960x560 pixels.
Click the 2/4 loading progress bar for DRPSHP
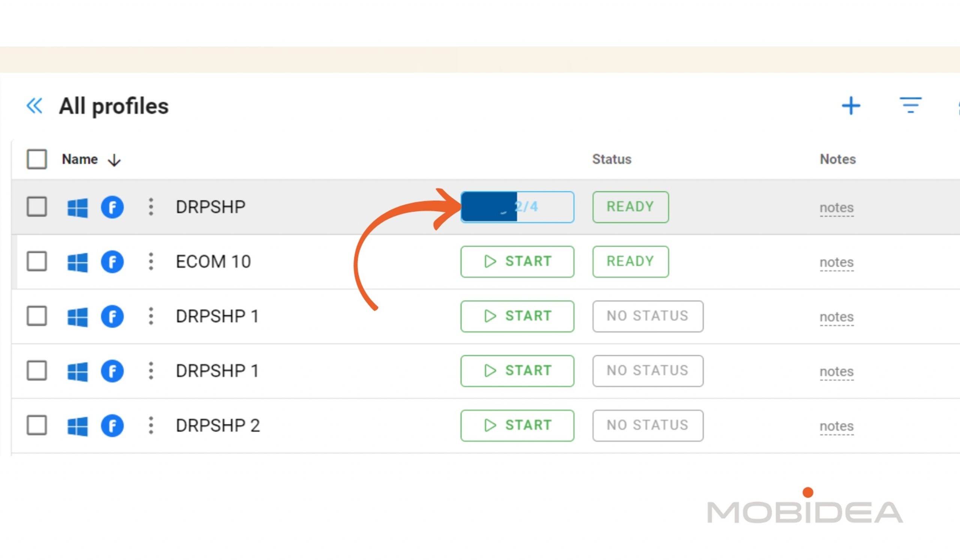point(517,207)
